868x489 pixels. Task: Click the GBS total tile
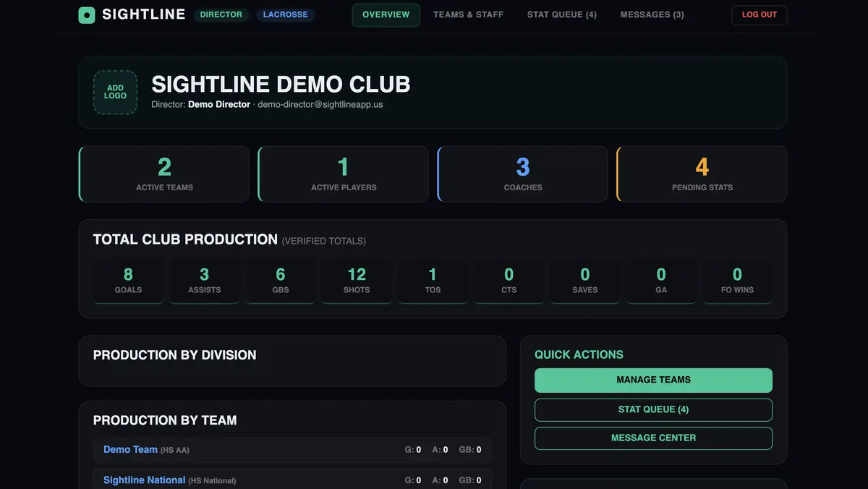(x=281, y=281)
